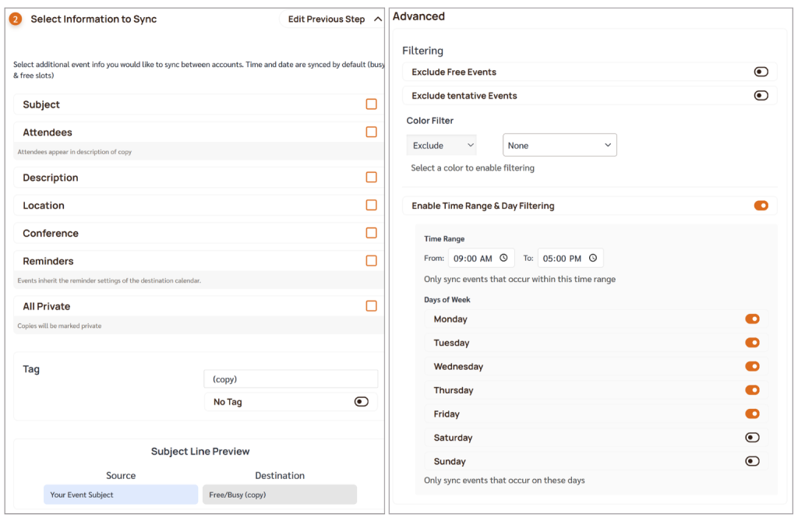Click the From time field 09:00 AM
Screen dimensions: 798x532
coord(481,259)
